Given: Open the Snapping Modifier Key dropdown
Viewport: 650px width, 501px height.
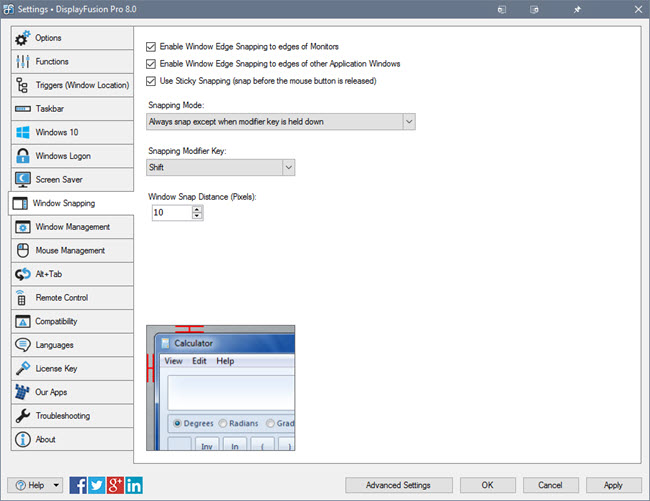Looking at the screenshot, I should [x=221, y=167].
